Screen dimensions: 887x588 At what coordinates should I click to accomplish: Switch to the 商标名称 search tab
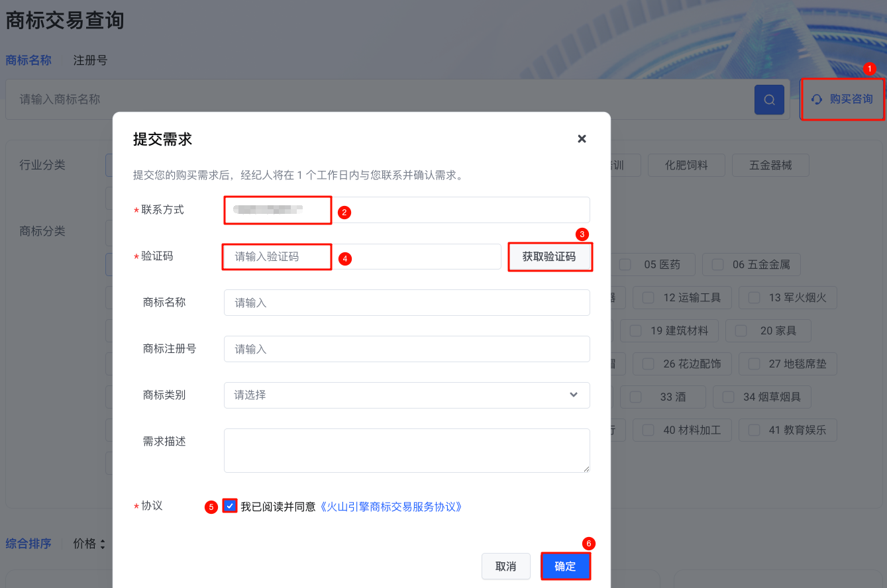pos(28,60)
